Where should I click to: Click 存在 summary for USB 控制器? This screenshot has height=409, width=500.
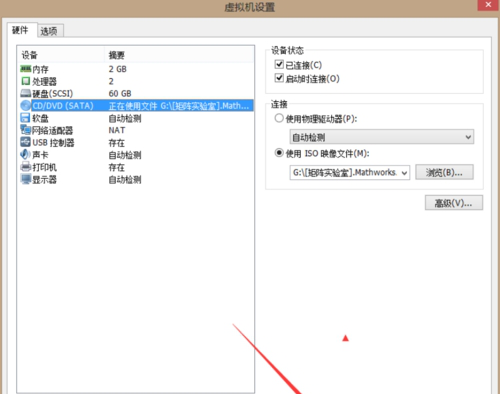pyautogui.click(x=117, y=143)
